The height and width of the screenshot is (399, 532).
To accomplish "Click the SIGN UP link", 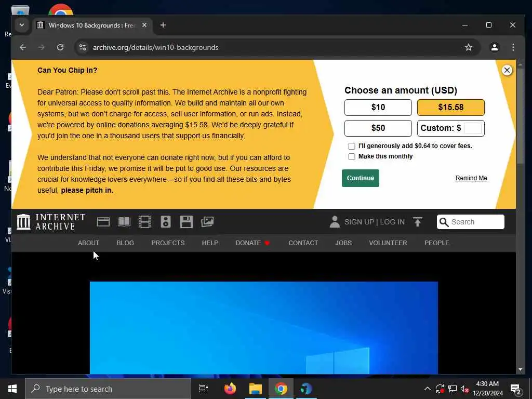I will pyautogui.click(x=359, y=222).
